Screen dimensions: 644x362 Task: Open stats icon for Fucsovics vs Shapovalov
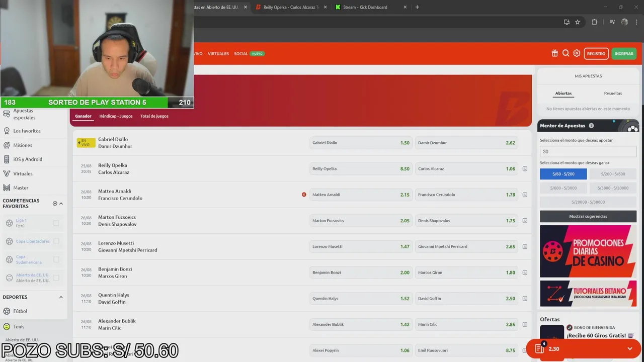click(525, 221)
